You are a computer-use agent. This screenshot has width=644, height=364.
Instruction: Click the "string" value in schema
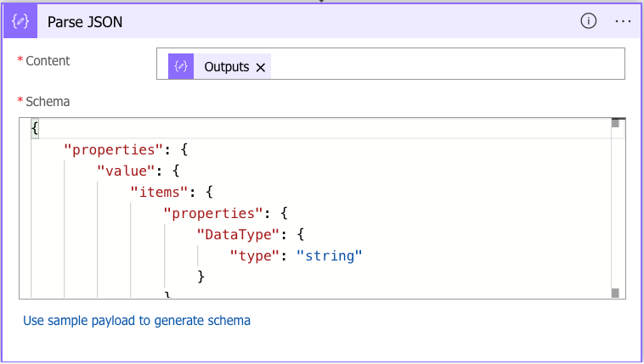(329, 255)
